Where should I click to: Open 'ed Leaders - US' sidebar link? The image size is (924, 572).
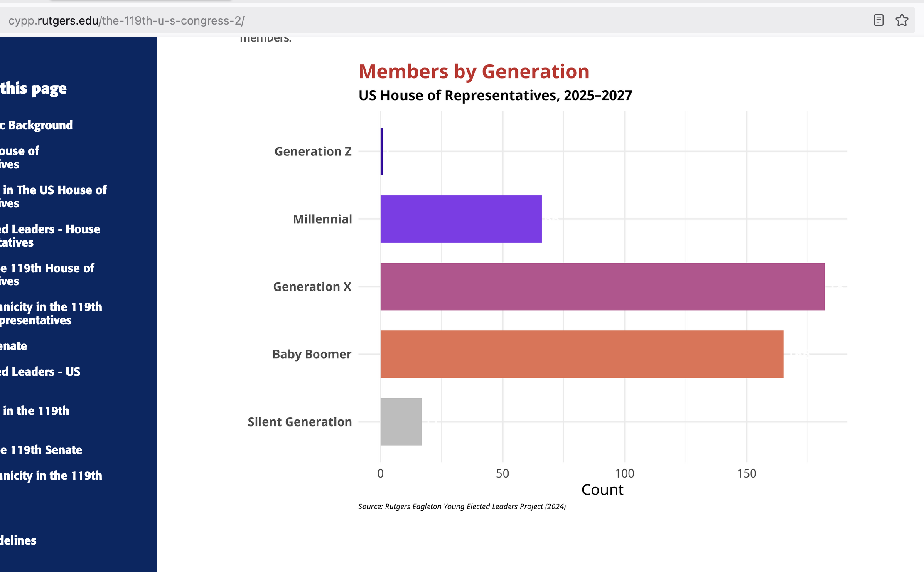[40, 372]
